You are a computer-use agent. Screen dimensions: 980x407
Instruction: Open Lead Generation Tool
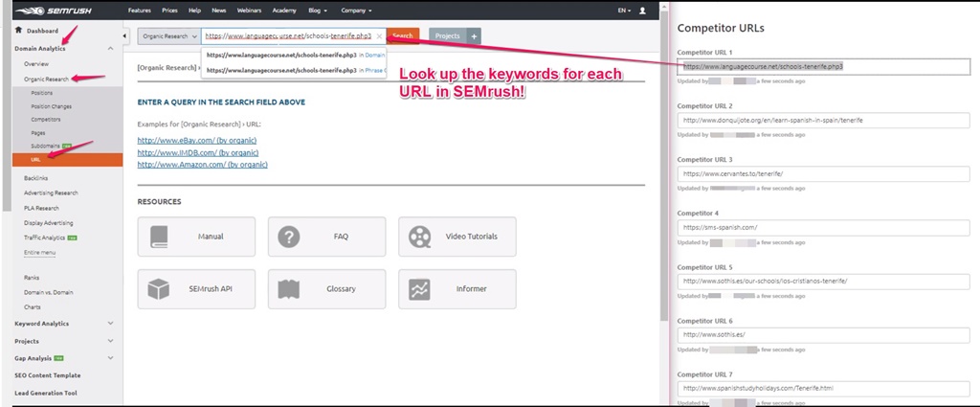click(46, 393)
